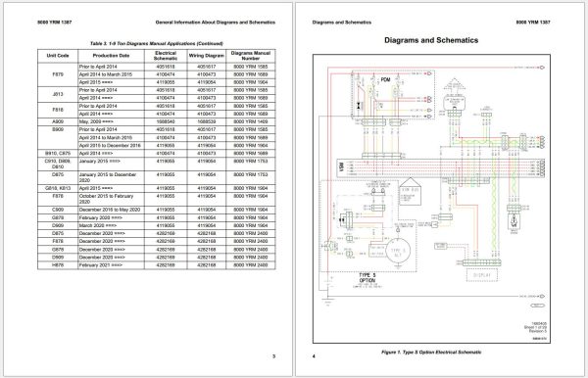The image size is (588, 378).
Task: Click wiring diagram number '1688539'
Action: point(207,121)
